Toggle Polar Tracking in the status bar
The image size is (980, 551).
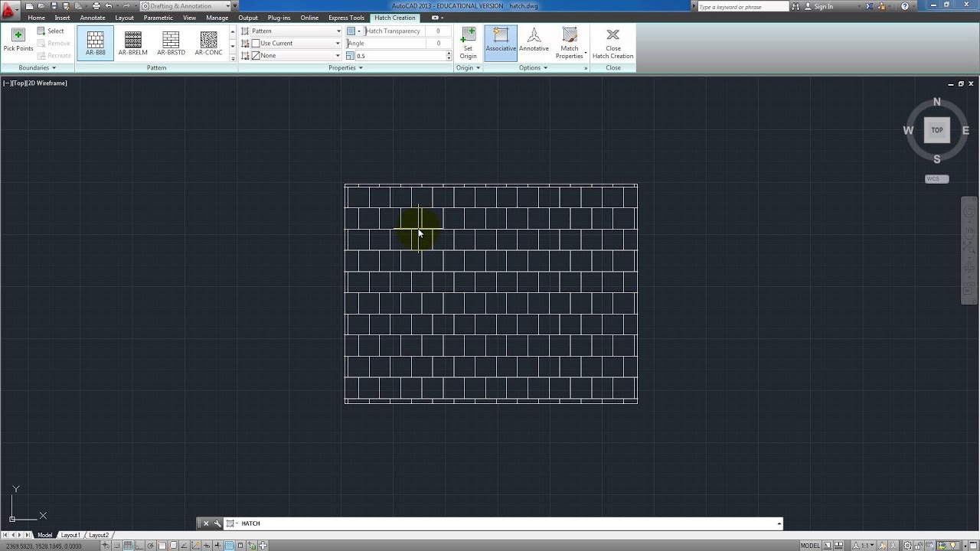point(151,546)
